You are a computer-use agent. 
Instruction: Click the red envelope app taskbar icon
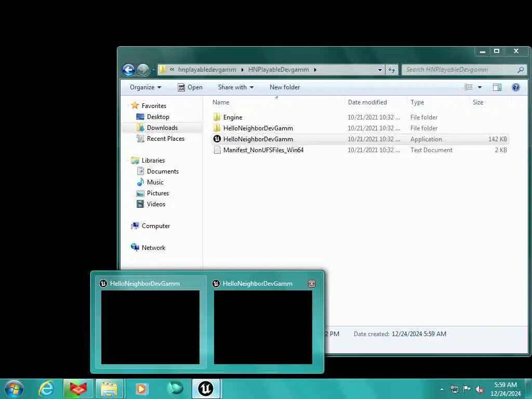pyautogui.click(x=78, y=389)
